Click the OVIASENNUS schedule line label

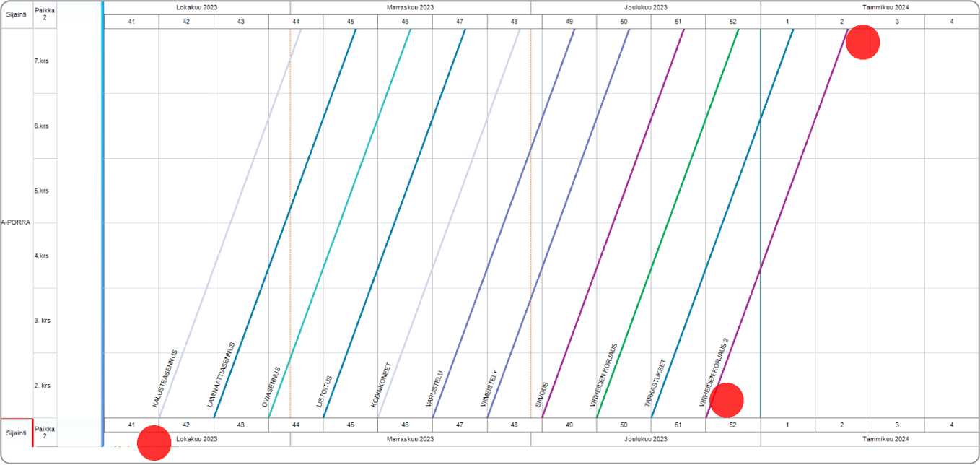pyautogui.click(x=271, y=388)
